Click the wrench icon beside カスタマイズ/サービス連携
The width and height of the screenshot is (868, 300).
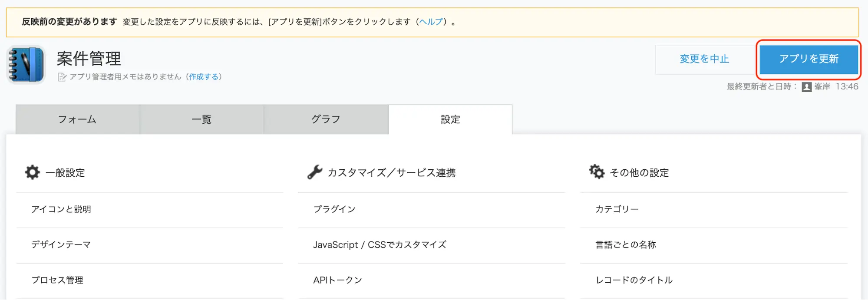point(315,172)
